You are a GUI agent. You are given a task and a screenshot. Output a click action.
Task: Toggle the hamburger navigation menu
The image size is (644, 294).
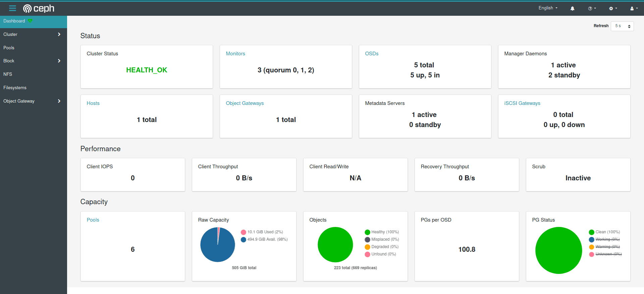tap(12, 8)
